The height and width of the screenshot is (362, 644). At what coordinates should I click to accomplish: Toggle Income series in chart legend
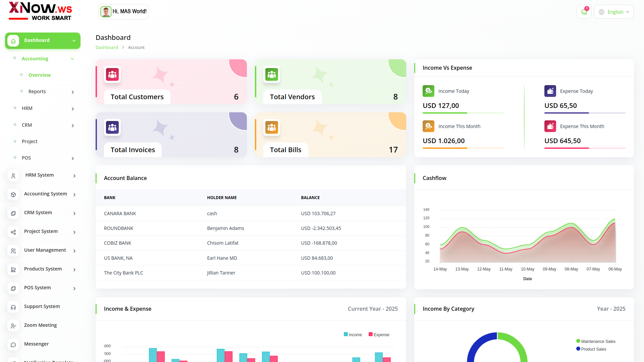tap(353, 335)
